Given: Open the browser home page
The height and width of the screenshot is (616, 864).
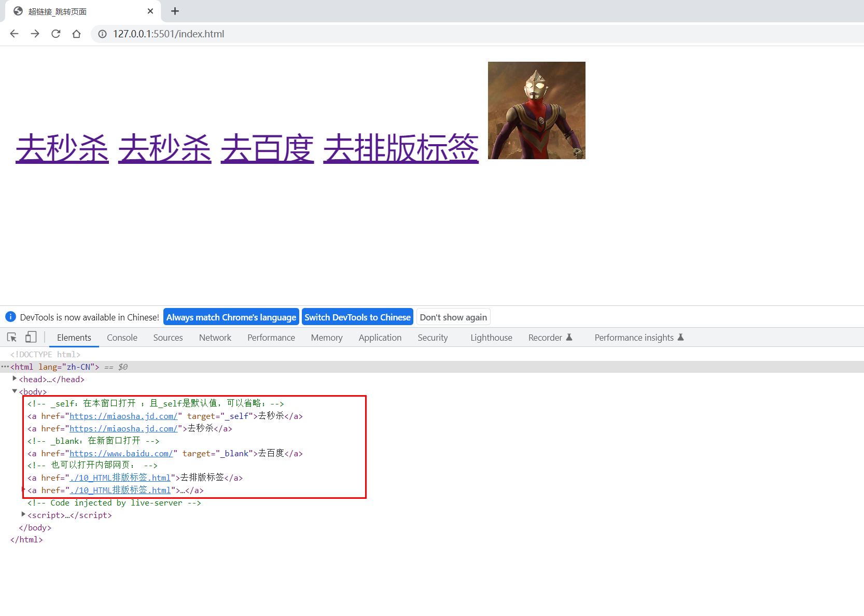Looking at the screenshot, I should pos(76,34).
